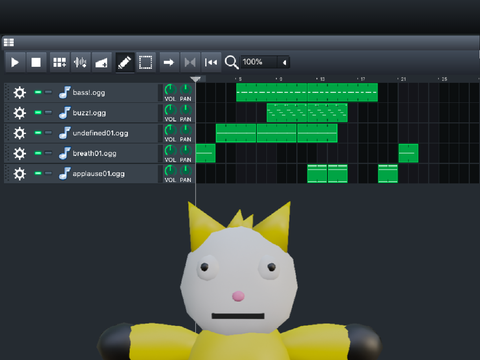Toggle auto-scrolling arrow button
480x360 pixels.
coord(169,62)
